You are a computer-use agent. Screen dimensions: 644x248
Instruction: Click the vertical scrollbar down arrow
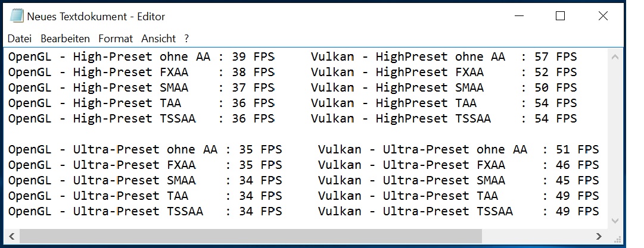(x=615, y=221)
